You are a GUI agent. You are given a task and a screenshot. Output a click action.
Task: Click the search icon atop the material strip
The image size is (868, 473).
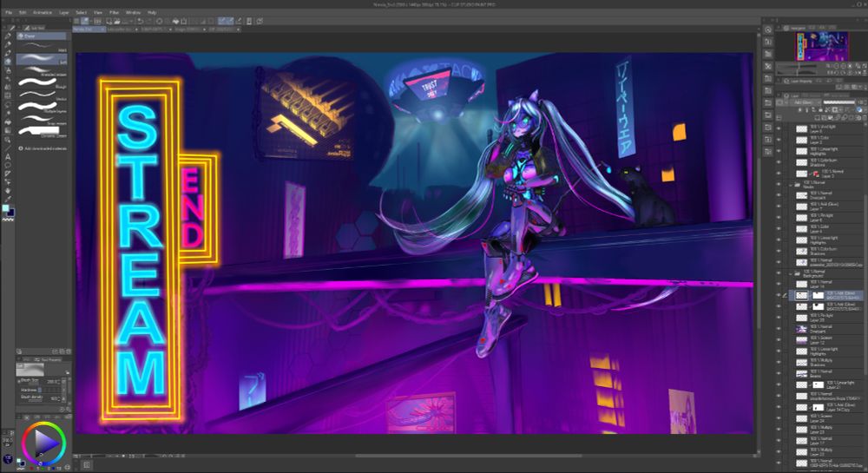point(768,30)
